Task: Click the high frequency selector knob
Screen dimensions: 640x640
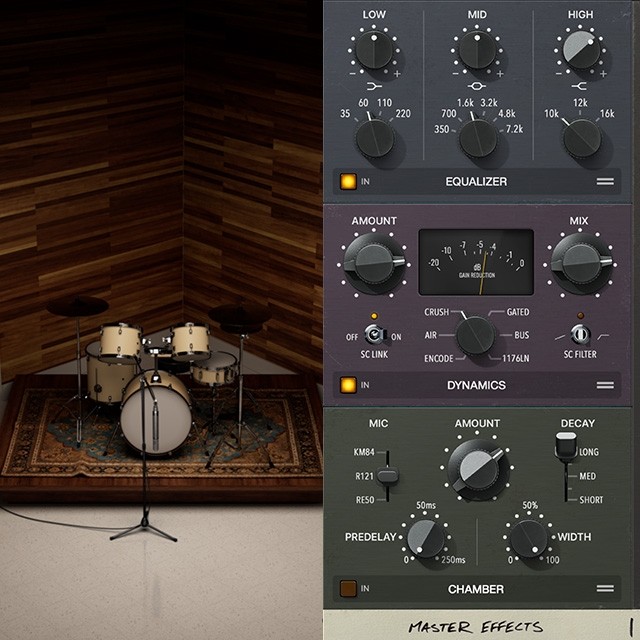Action: 582,139
